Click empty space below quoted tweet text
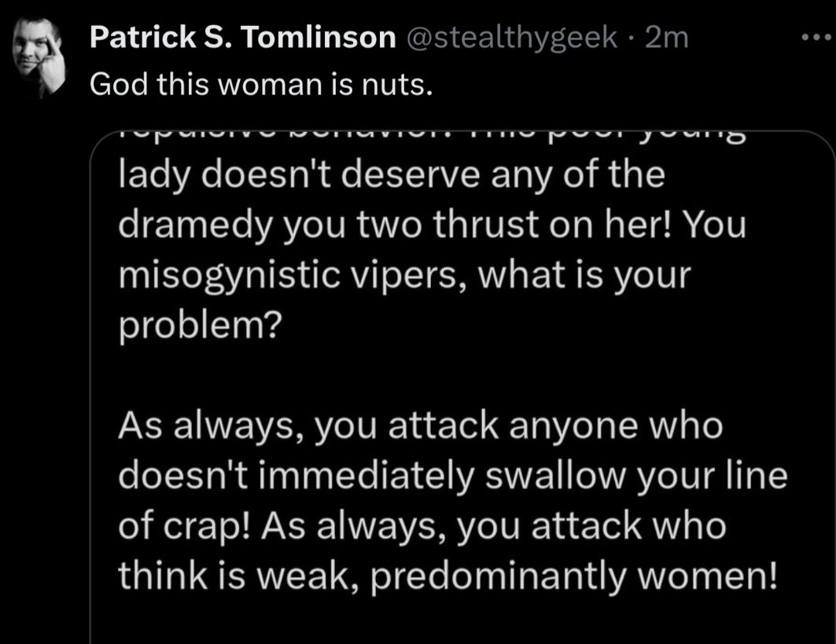 click(462, 621)
